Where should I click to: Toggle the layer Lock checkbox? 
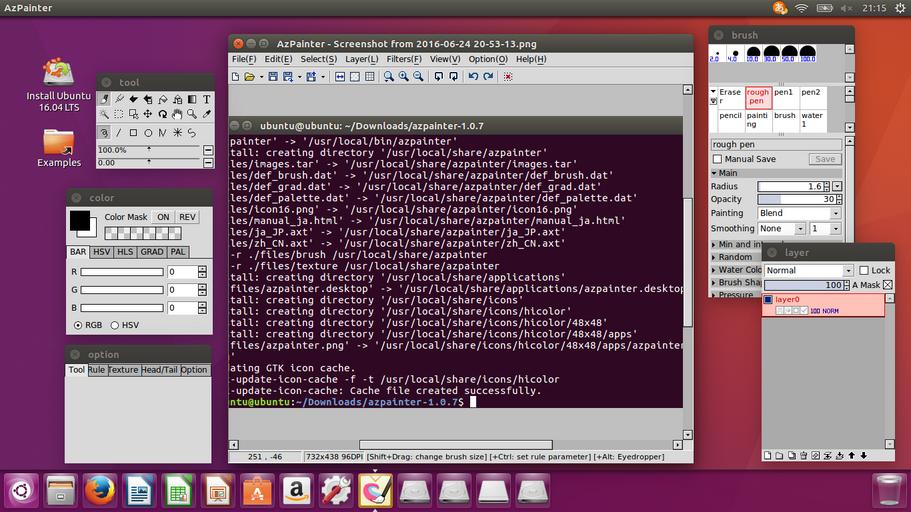pos(864,270)
